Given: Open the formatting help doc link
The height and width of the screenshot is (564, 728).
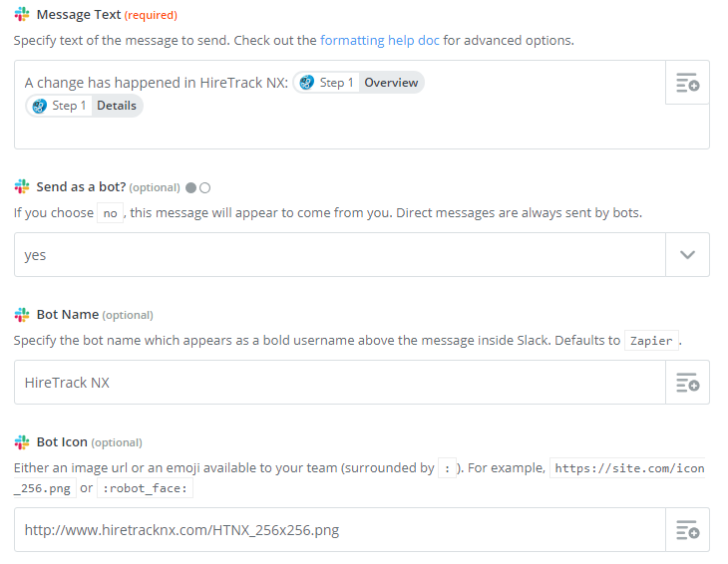Looking at the screenshot, I should coord(379,40).
